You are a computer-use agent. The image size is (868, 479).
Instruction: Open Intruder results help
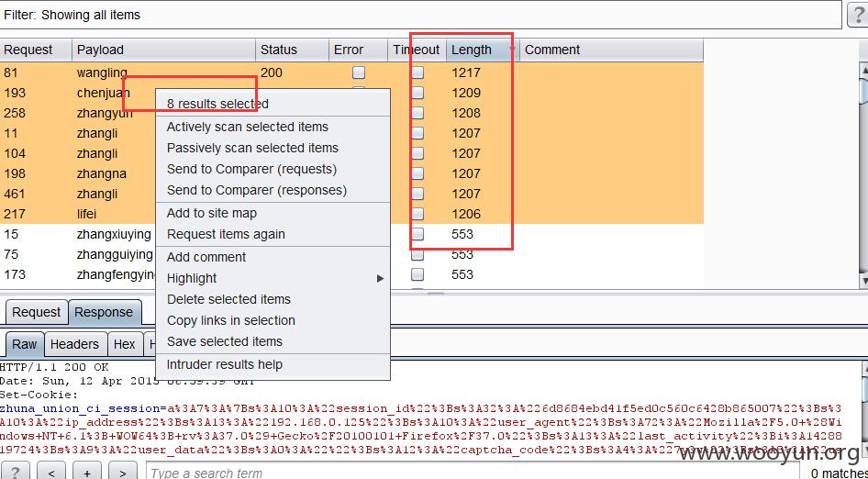273,364
